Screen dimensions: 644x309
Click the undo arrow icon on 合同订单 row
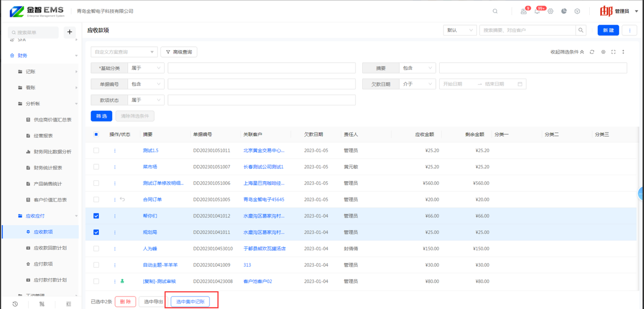(122, 199)
